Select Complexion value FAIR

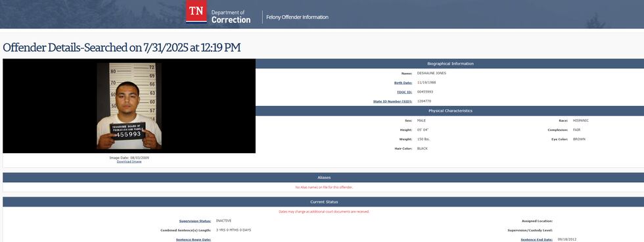(577, 130)
